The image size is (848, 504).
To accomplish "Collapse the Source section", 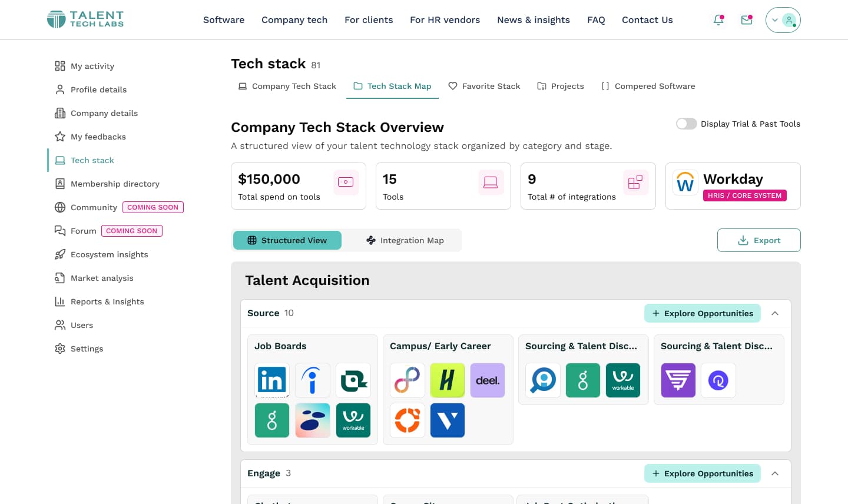I will click(775, 313).
